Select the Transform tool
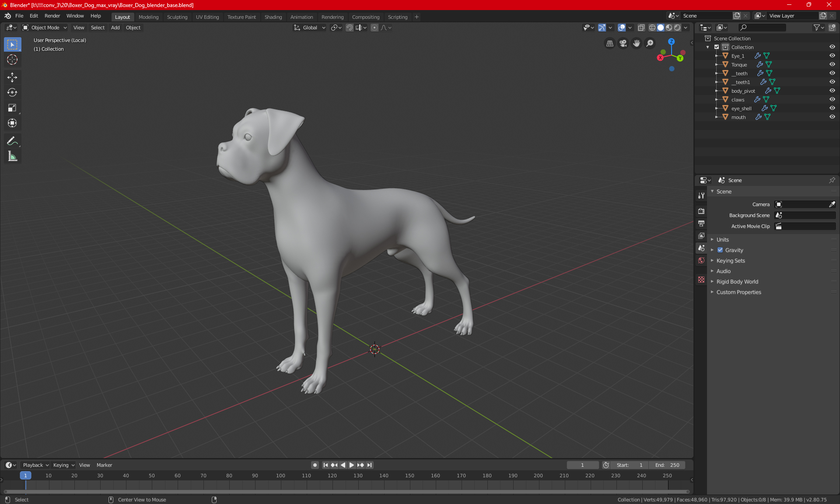 (x=12, y=123)
